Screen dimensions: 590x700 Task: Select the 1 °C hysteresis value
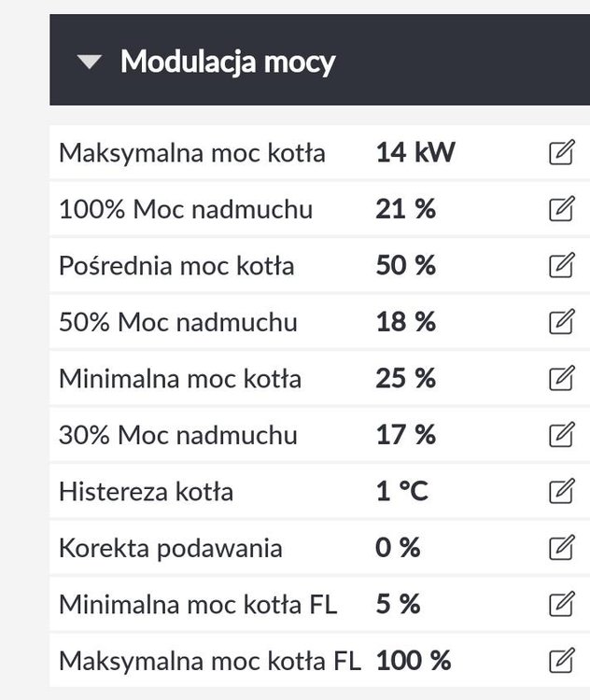pos(401,491)
